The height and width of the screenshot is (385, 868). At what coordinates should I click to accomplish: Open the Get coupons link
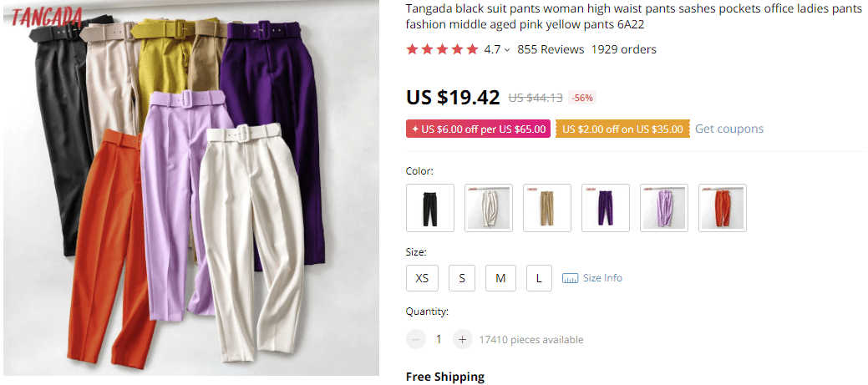[728, 129]
